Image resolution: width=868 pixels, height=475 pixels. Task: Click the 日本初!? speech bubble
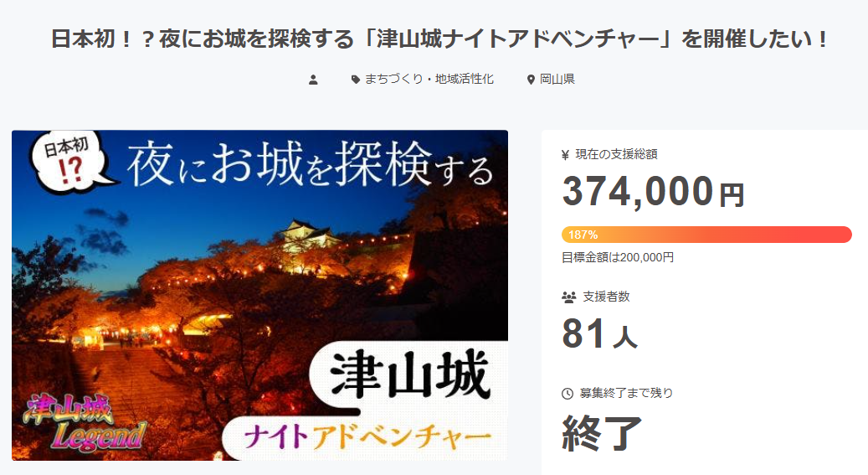[x=69, y=162]
